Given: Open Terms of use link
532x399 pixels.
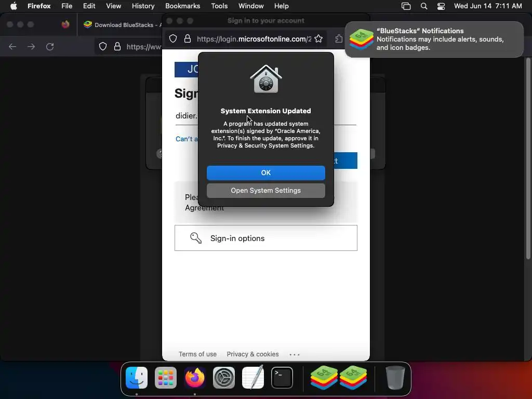Looking at the screenshot, I should [197, 354].
